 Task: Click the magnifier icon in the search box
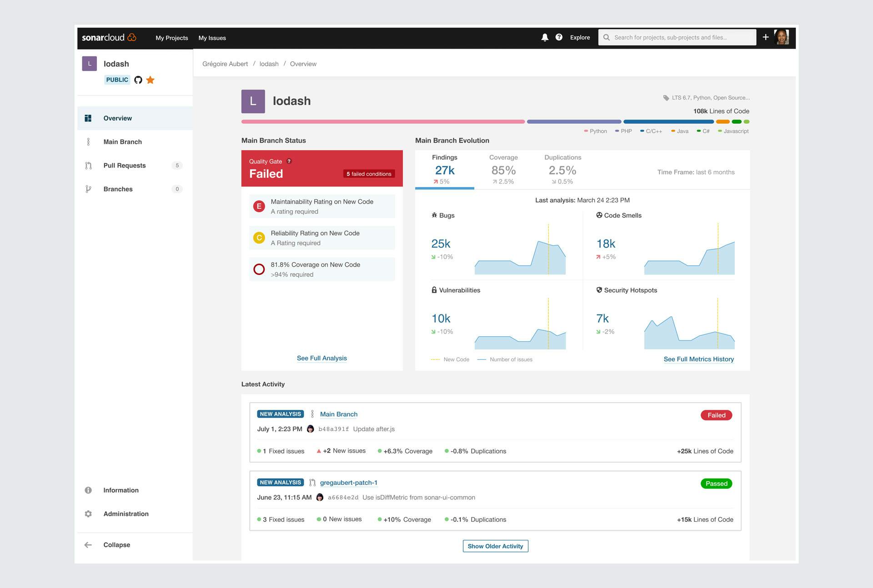607,37
